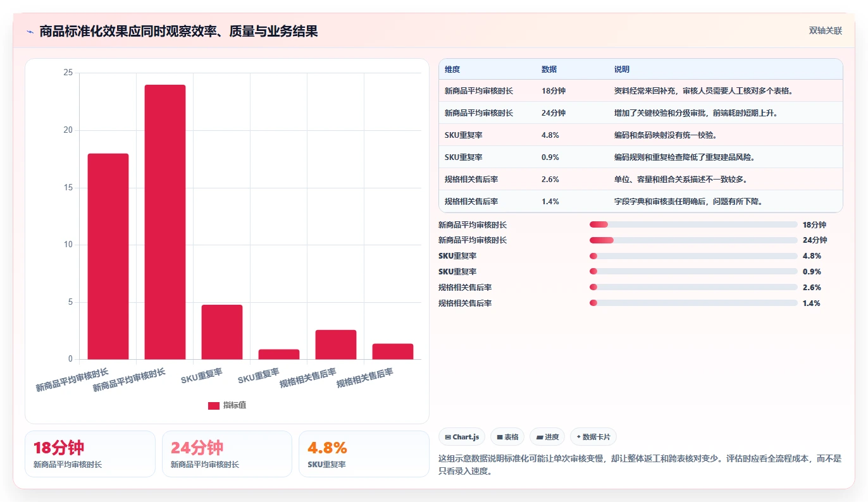Click description starting 增加了关键校验和分级审批

pyautogui.click(x=696, y=113)
